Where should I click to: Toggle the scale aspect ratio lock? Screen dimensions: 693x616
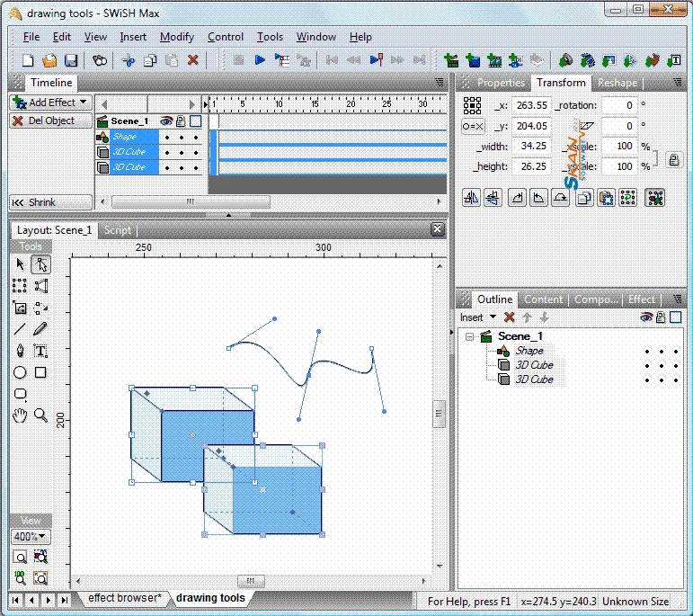tap(671, 158)
